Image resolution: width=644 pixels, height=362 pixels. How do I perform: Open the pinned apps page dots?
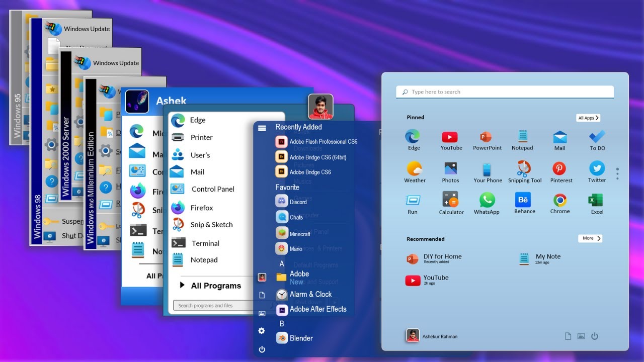point(617,173)
